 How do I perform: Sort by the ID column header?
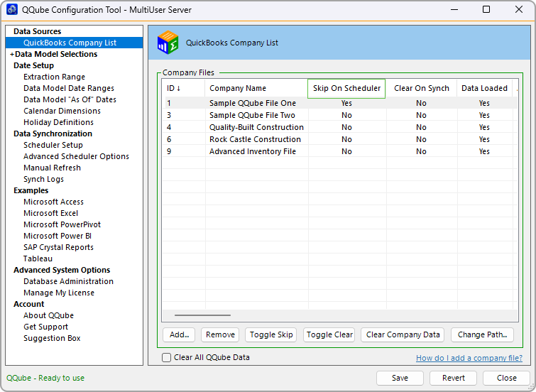pos(173,88)
